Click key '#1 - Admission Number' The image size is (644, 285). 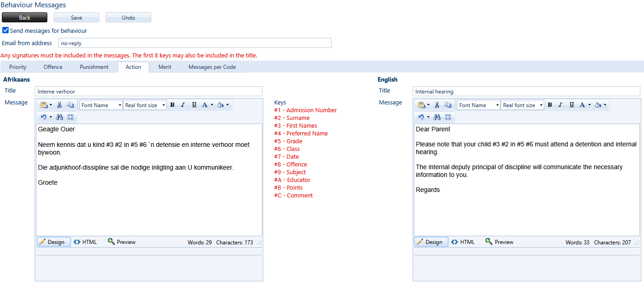pyautogui.click(x=306, y=110)
